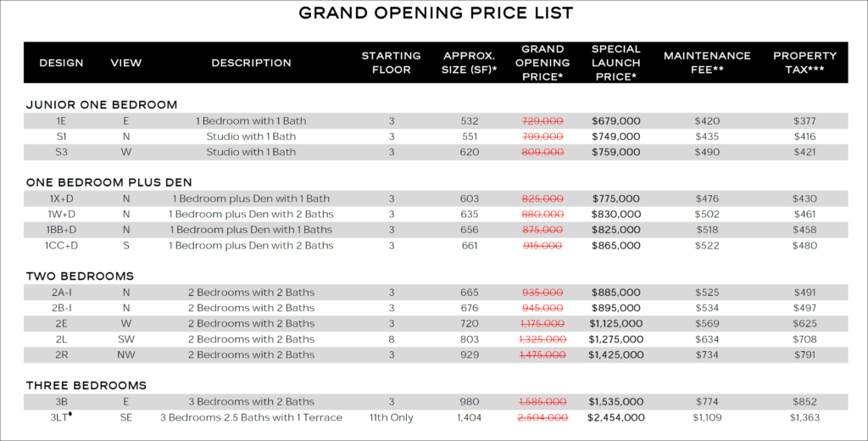Select design code 1W+D
868x441 pixels.
click(61, 215)
